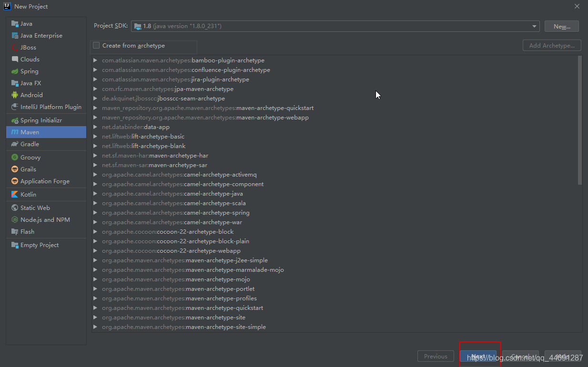Click the Add Archetype... button
588x367 pixels.
(x=552, y=46)
